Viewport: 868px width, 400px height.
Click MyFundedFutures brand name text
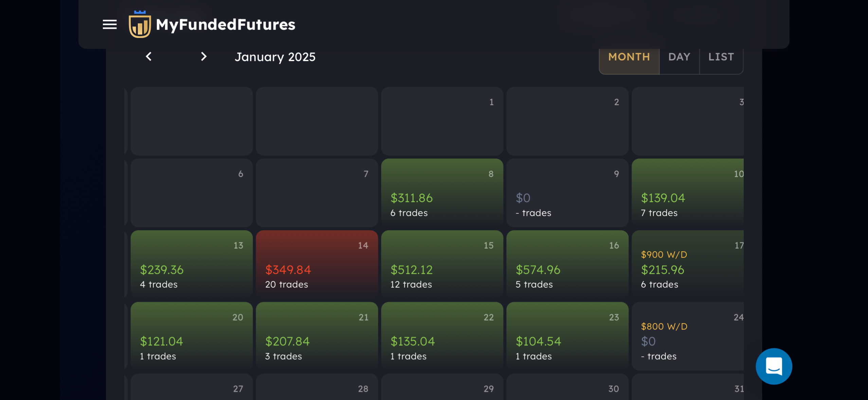pyautogui.click(x=225, y=25)
